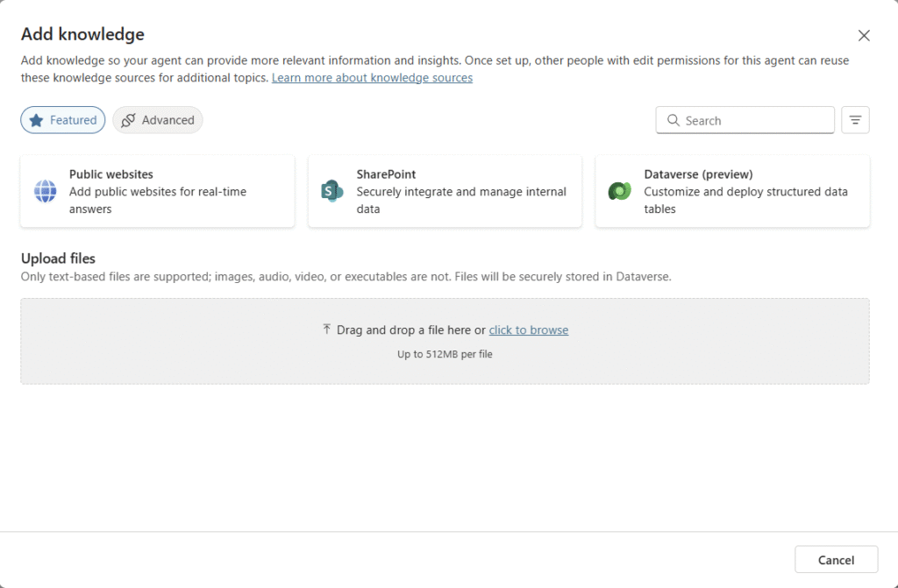Image resolution: width=898 pixels, height=588 pixels.
Task: Choose the Public websites card title
Action: coord(111,174)
